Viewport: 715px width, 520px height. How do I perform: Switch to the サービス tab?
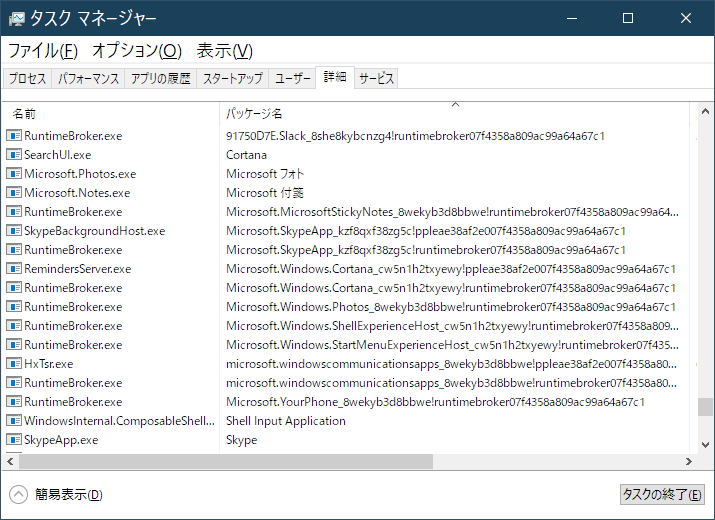376,78
